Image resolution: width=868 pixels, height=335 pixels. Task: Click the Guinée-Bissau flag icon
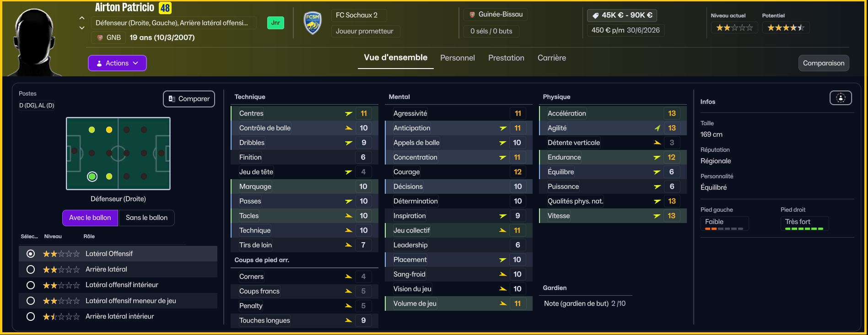[x=472, y=15]
